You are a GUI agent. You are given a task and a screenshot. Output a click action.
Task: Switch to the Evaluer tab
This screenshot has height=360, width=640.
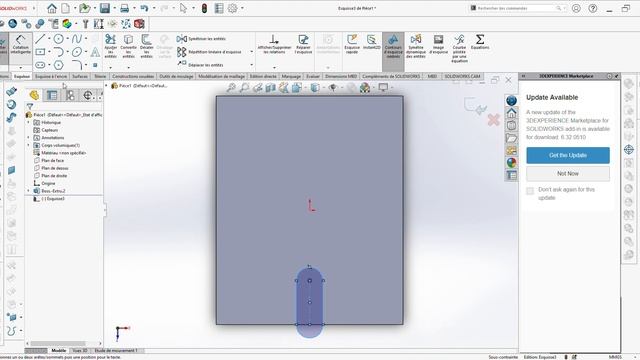point(313,76)
